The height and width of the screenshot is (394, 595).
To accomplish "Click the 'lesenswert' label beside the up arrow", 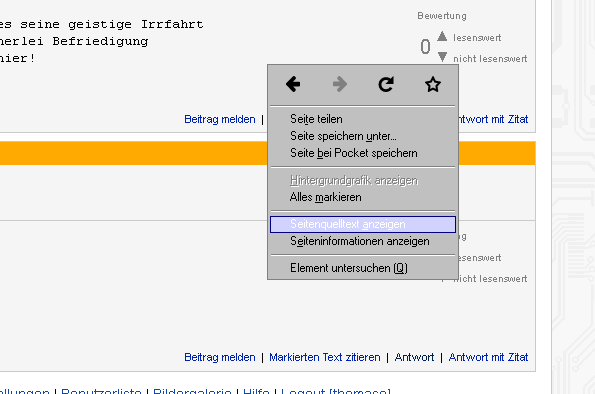I will click(477, 38).
